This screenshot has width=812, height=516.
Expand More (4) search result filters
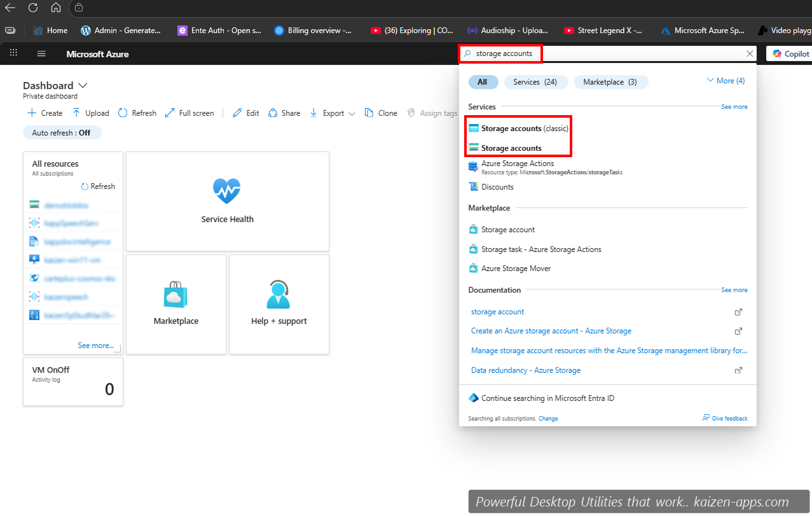click(725, 80)
